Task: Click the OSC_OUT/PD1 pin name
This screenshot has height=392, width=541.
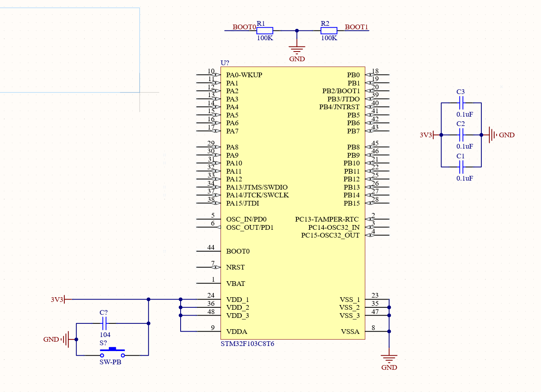Action: (x=250, y=227)
